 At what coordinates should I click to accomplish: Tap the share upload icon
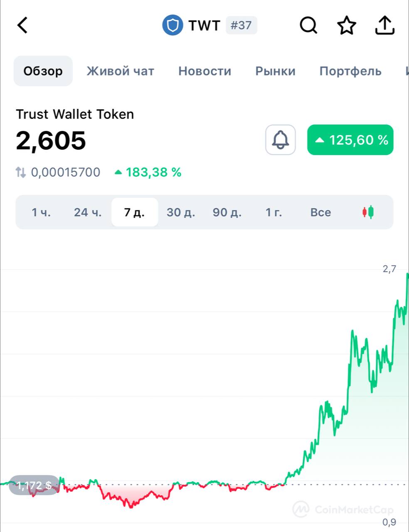click(x=384, y=25)
